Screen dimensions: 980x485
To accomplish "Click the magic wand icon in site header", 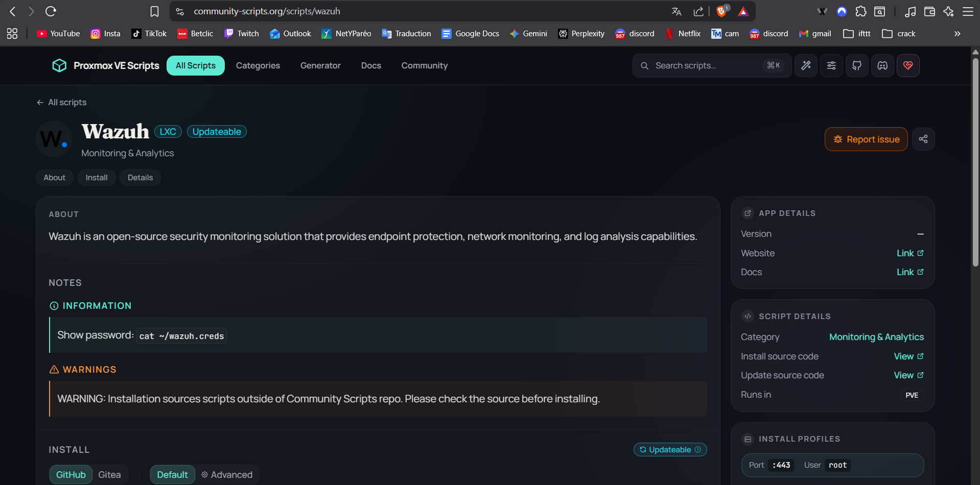I will 806,65.
